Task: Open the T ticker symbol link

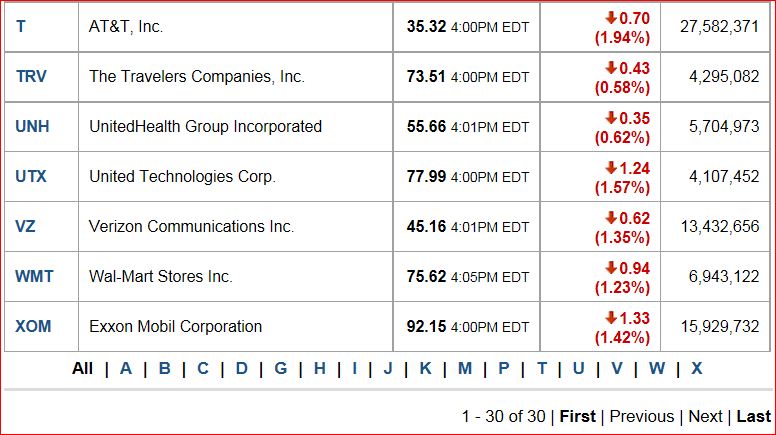Action: point(21,26)
